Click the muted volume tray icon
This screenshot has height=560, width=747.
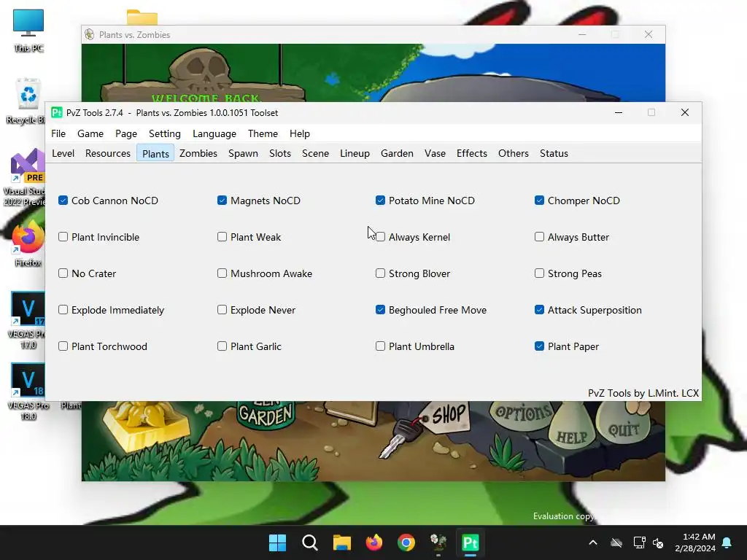pyautogui.click(x=658, y=542)
